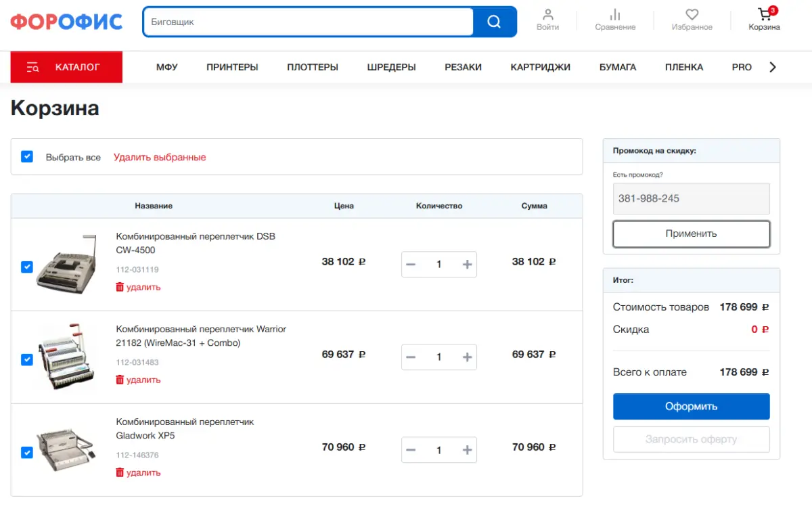This screenshot has width=812, height=515.
Task: Decrease quantity of DSB CW-4500
Action: [x=411, y=265]
